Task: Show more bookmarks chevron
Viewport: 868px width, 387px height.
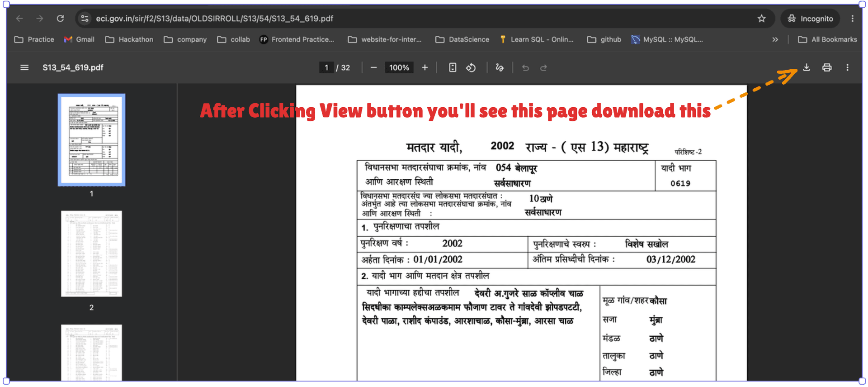Action: 775,39
